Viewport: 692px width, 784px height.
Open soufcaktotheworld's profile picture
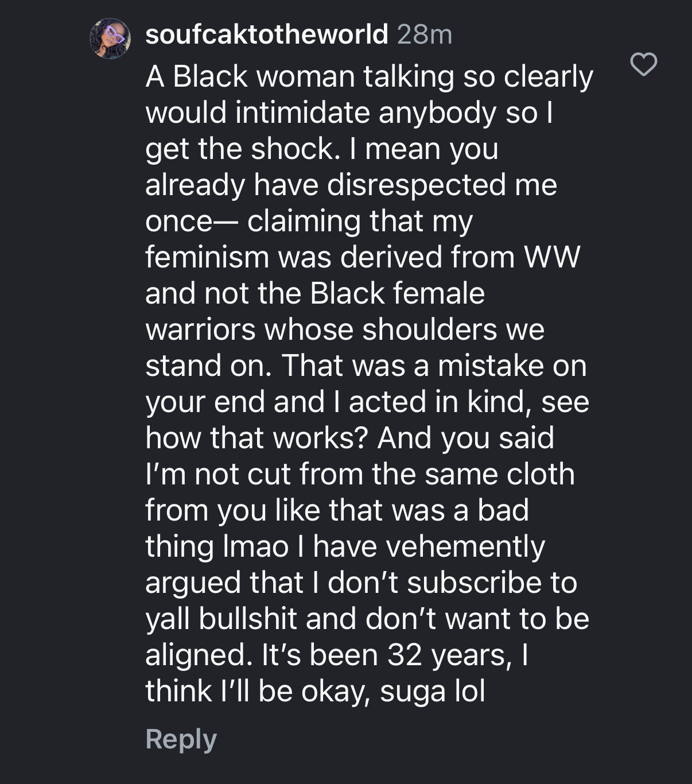point(110,38)
